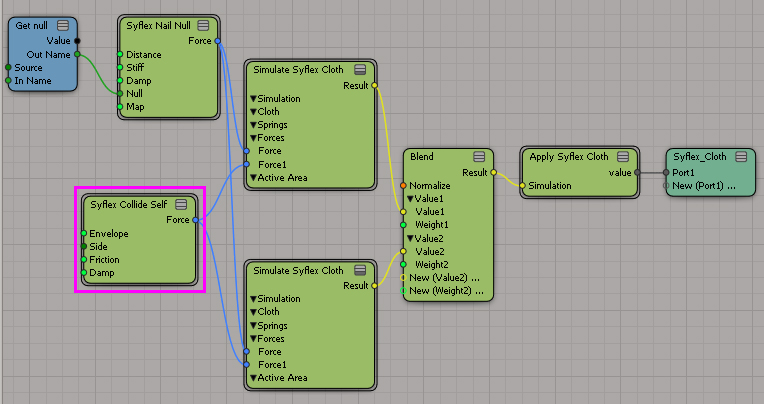The width and height of the screenshot is (764, 404).
Task: Collapse Forces group in Simulate node wired to Value1
Action: [x=253, y=138]
